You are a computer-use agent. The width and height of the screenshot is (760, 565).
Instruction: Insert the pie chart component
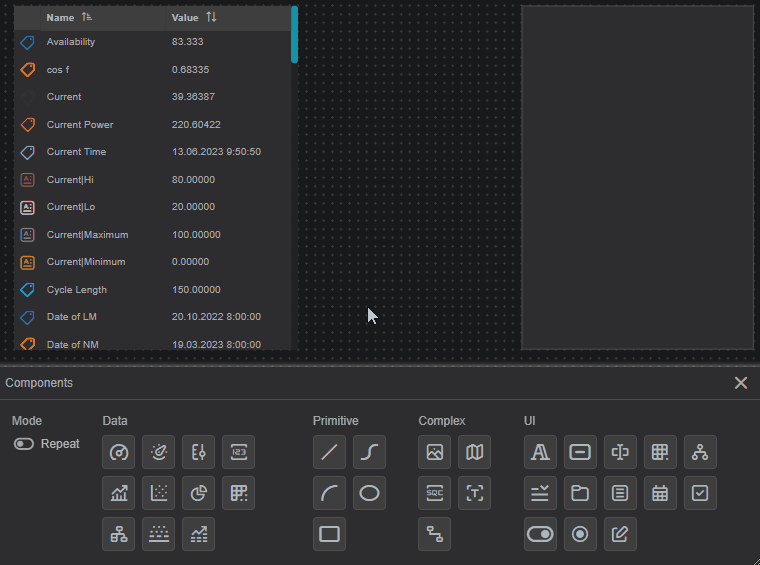pos(199,493)
